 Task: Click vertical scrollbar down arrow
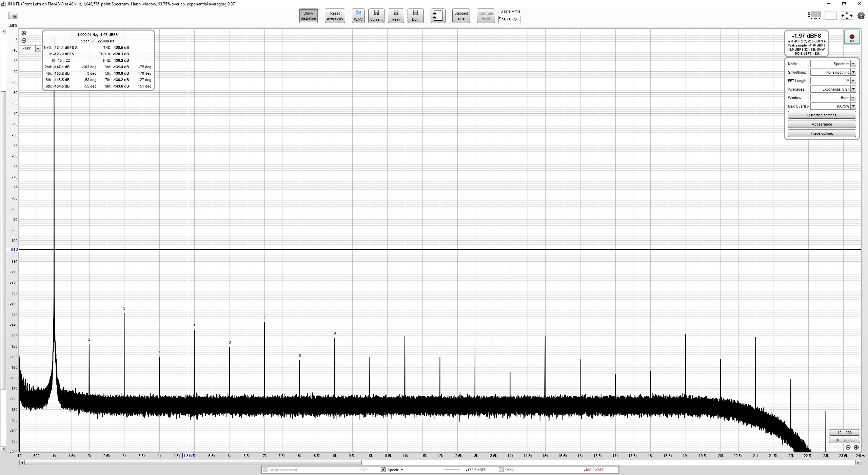tap(3, 449)
